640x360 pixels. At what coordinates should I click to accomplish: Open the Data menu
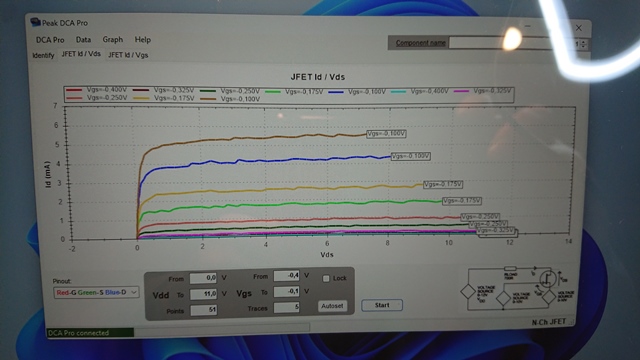click(x=83, y=40)
